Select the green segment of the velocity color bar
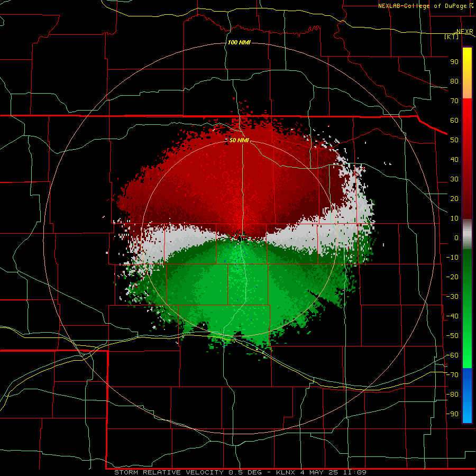Image resolution: width=476 pixels, height=476 pixels. pyautogui.click(x=467, y=308)
